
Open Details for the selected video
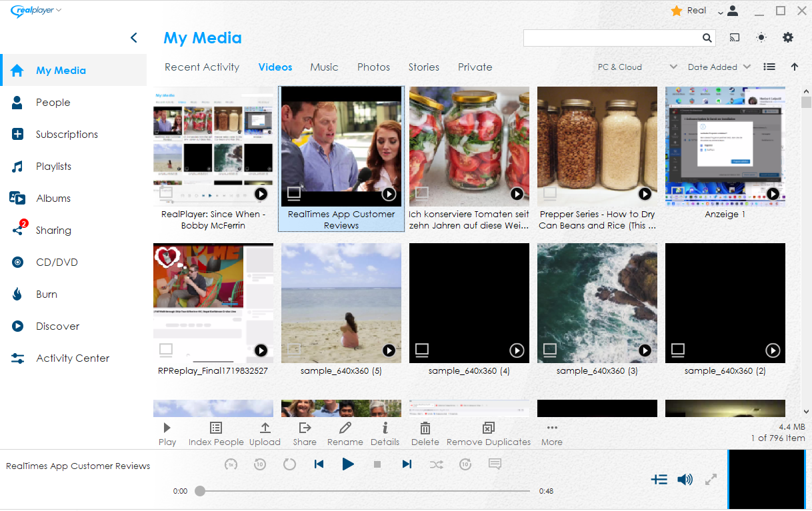[x=385, y=434]
